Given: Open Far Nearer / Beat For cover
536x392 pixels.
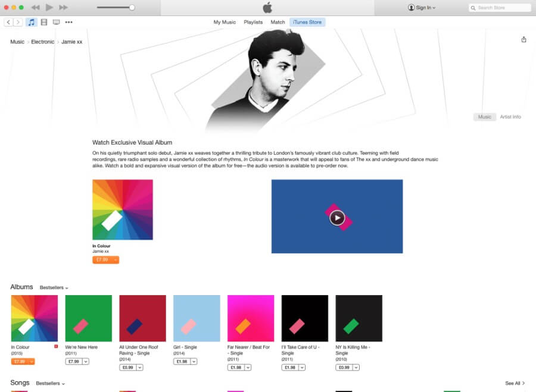Looking at the screenshot, I should [251, 318].
